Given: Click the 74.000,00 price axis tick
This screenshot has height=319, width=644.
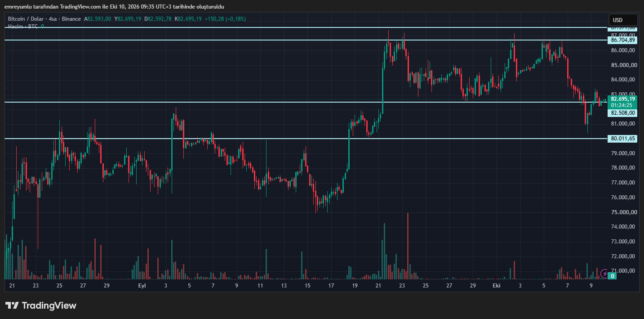Looking at the screenshot, I should pos(624,227).
